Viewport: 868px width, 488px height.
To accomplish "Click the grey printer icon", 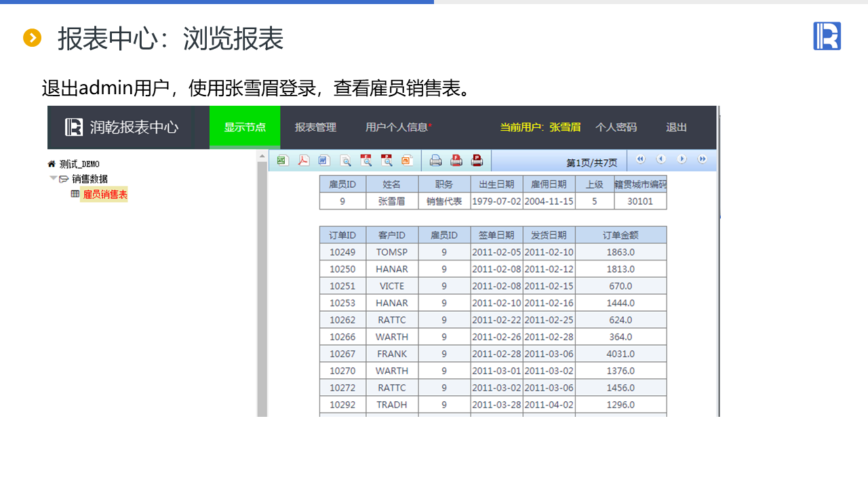I will [x=435, y=161].
